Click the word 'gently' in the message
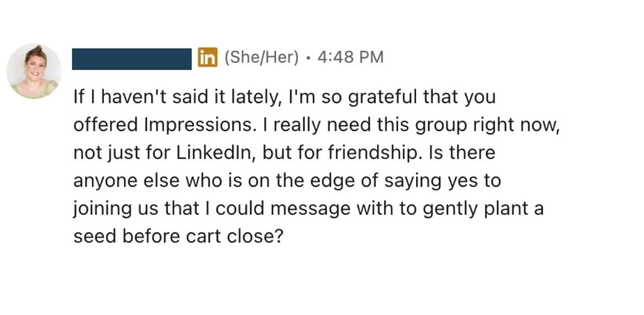 [437, 209]
